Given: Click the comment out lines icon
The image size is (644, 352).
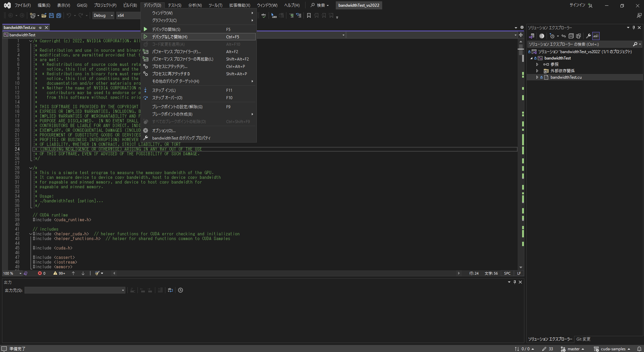Looking at the screenshot, I should tap(291, 15).
